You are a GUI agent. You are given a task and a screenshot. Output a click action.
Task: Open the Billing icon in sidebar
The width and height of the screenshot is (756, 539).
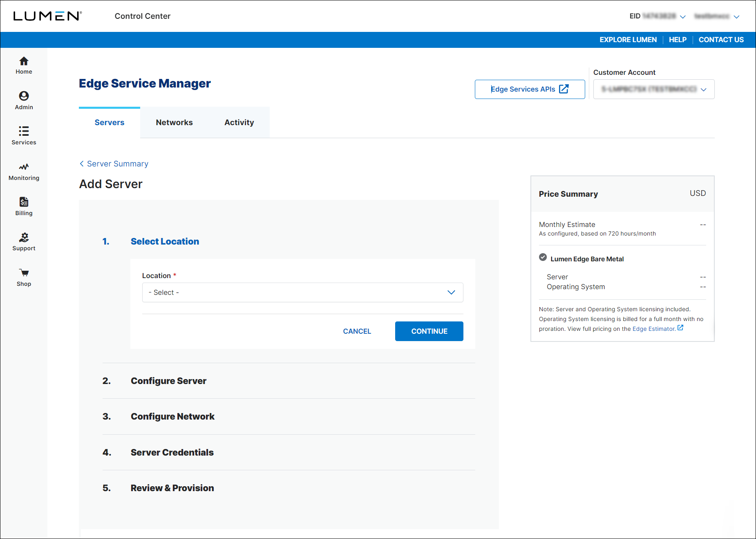coord(24,202)
